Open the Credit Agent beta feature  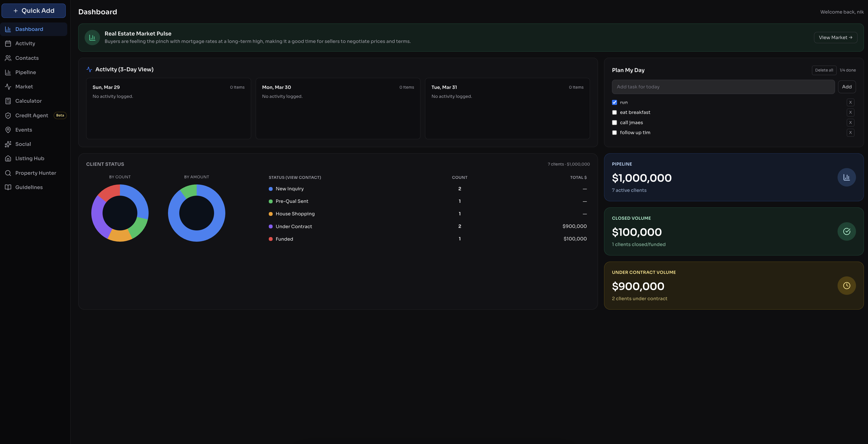31,115
